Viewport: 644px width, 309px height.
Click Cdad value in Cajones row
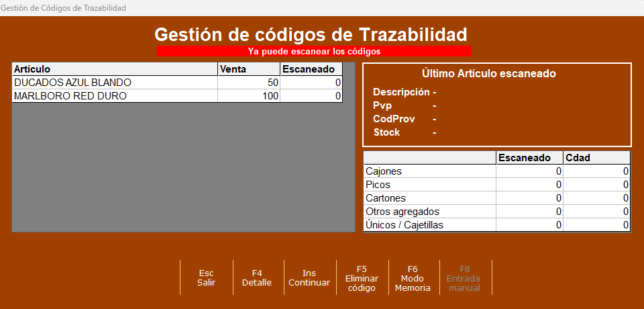click(597, 171)
